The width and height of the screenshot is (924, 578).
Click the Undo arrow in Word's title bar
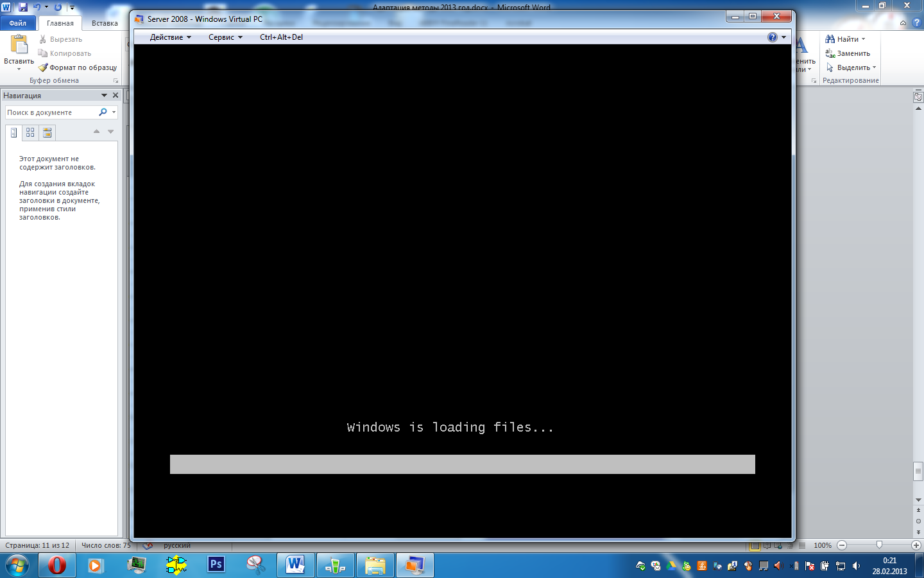tap(37, 7)
